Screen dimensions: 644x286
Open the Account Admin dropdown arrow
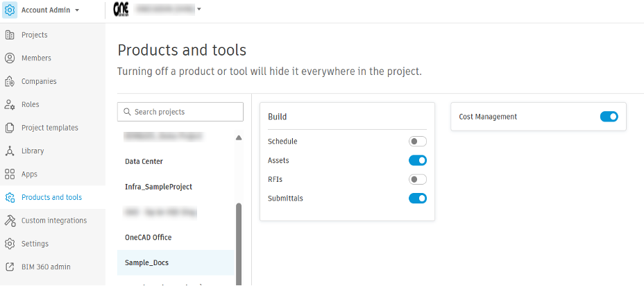click(77, 10)
